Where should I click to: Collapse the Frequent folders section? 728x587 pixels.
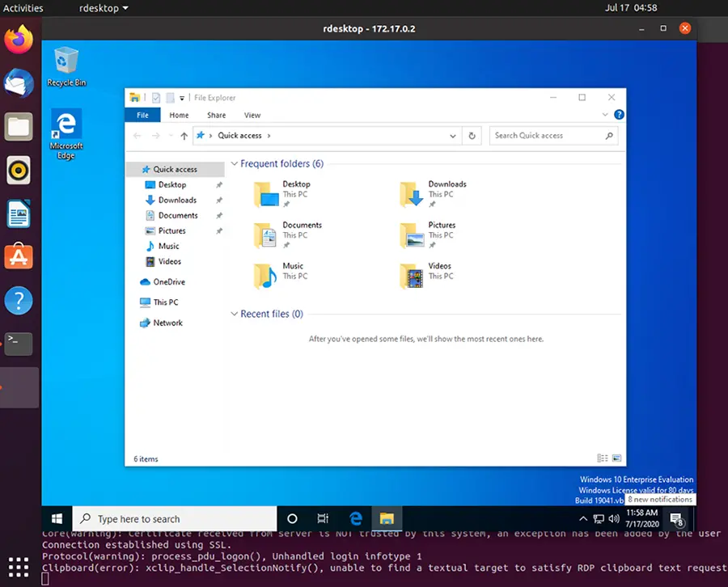[235, 164]
